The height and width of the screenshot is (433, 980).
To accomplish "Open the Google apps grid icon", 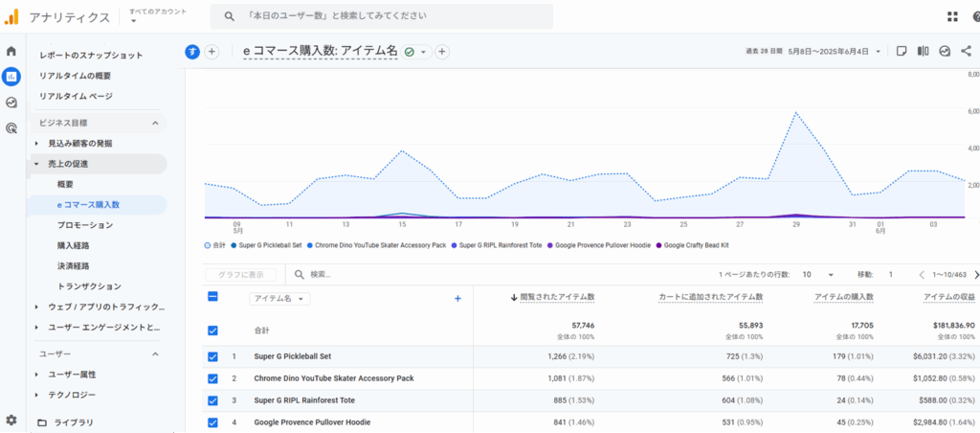I will pyautogui.click(x=952, y=17).
